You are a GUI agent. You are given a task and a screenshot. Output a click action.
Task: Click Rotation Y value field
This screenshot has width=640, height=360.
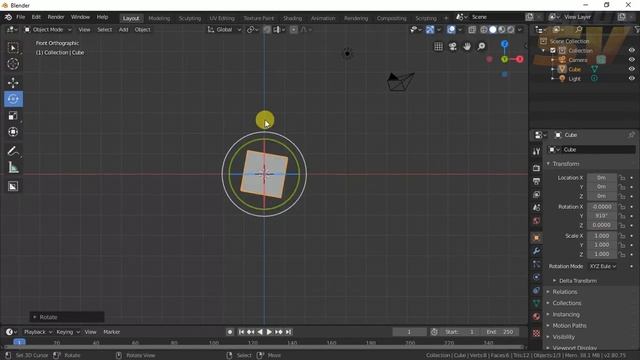pos(602,216)
